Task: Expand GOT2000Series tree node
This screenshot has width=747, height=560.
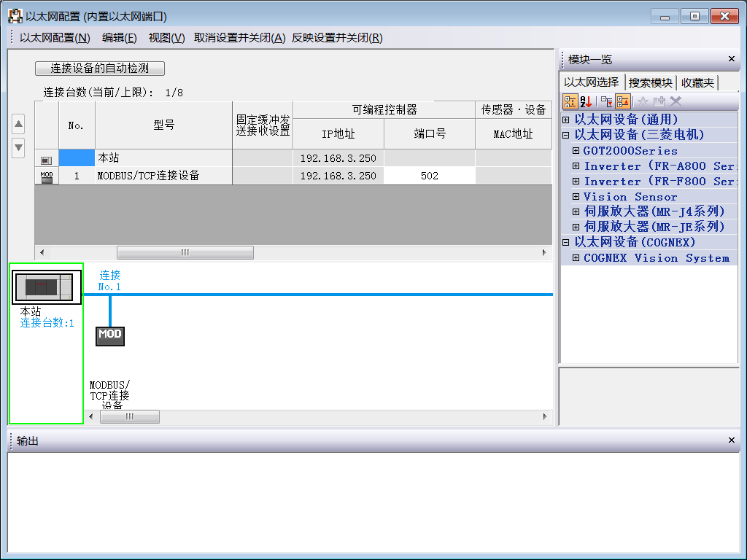Action: [x=576, y=151]
